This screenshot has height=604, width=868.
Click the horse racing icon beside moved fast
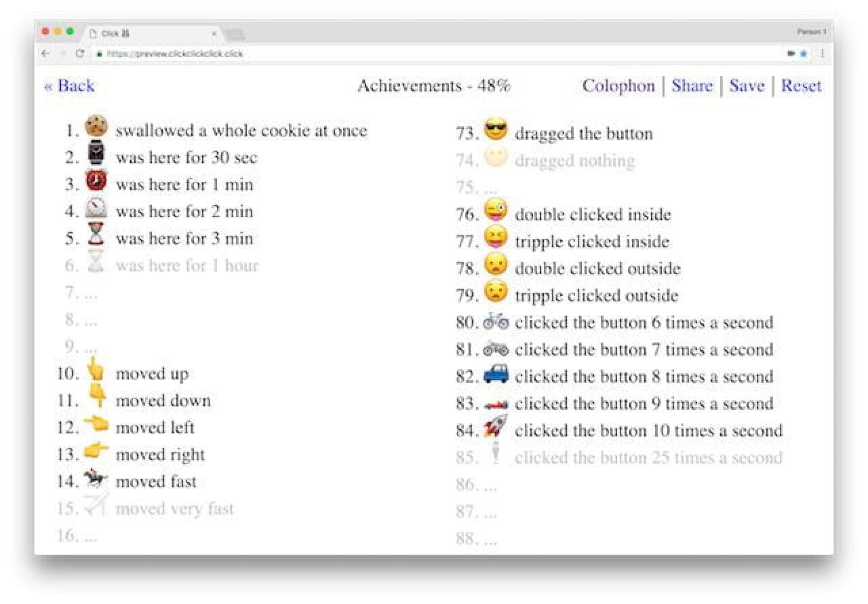point(95,480)
